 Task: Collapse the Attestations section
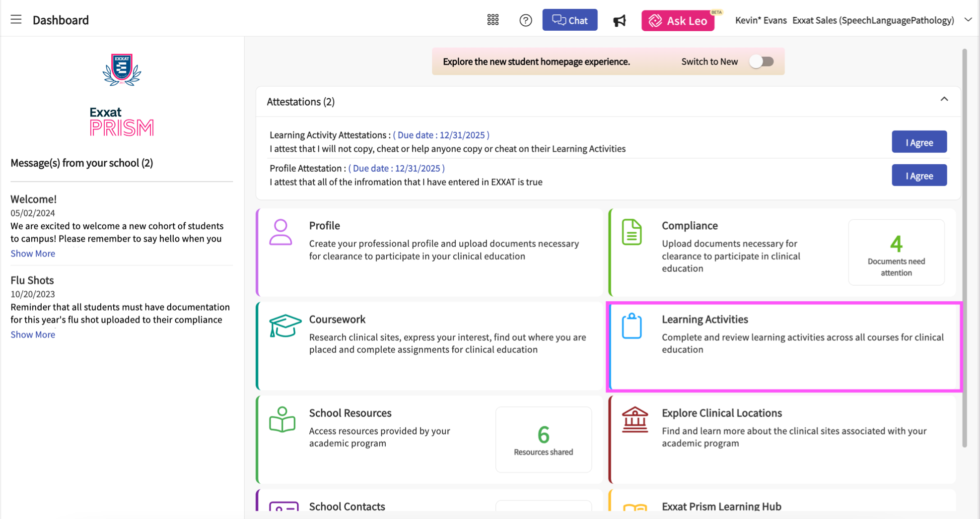point(944,99)
